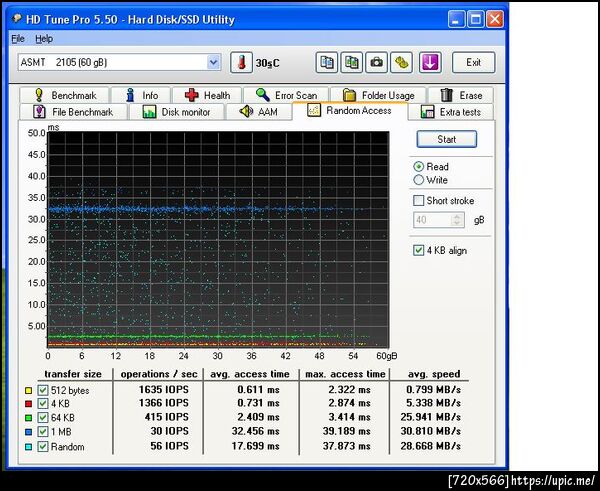The image size is (600, 491).
Task: Switch to the Error Scan tab
Action: 286,95
